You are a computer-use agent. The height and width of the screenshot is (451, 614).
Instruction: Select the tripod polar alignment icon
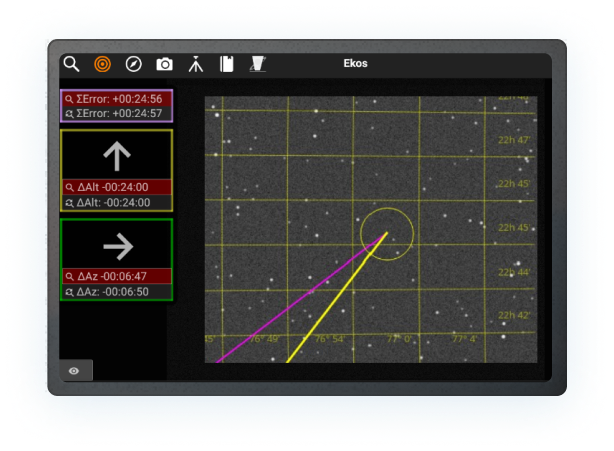click(x=196, y=64)
